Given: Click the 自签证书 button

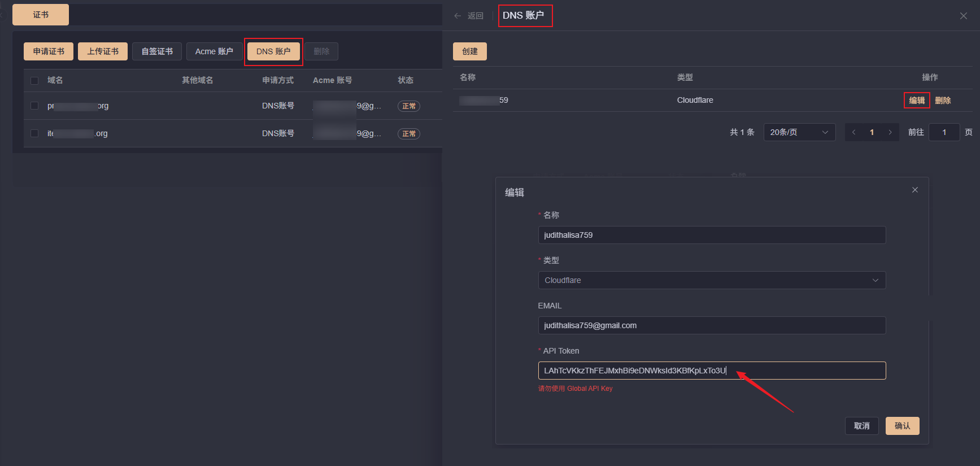Looking at the screenshot, I should point(157,51).
